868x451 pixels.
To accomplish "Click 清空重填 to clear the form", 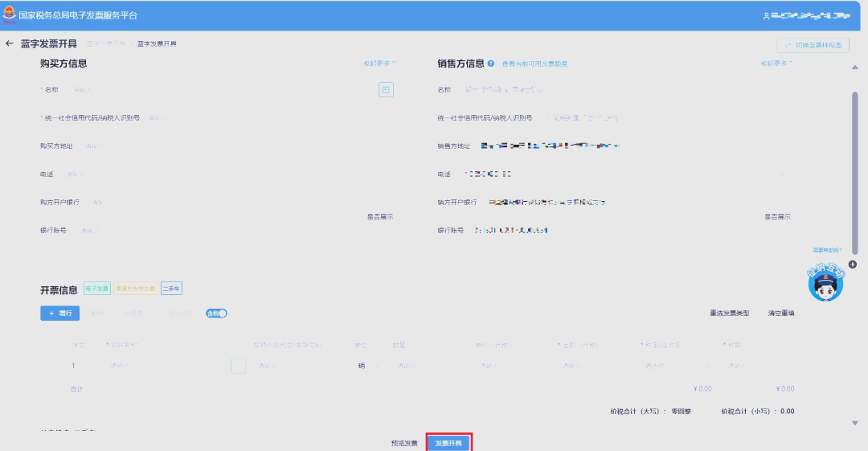I will tap(781, 313).
